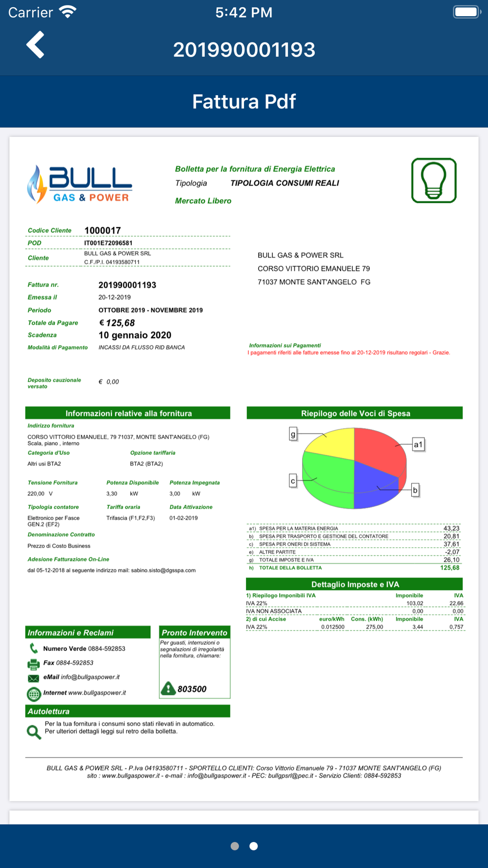Select the second page indicator dot
488x868 pixels.
(x=254, y=846)
